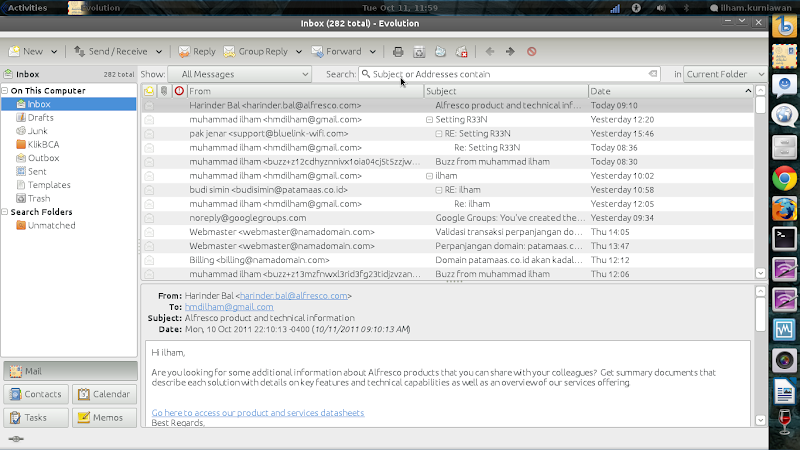Launch Google Chrome from dock
The width and height of the screenshot is (800, 450).
(784, 179)
